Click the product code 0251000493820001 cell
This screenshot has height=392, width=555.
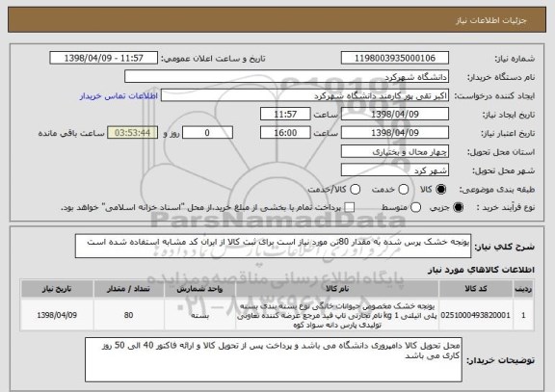[x=476, y=315]
